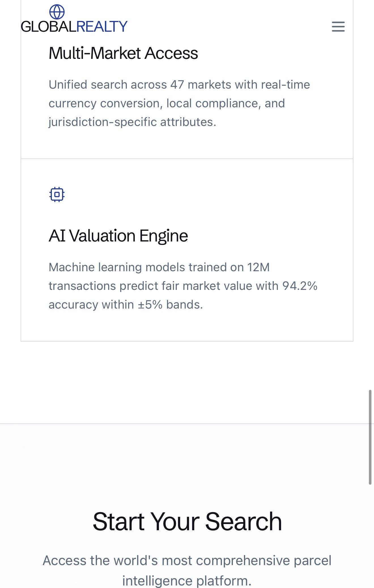Click the Start Your Search heading
Image resolution: width=374 pixels, height=588 pixels.
pyautogui.click(x=187, y=521)
